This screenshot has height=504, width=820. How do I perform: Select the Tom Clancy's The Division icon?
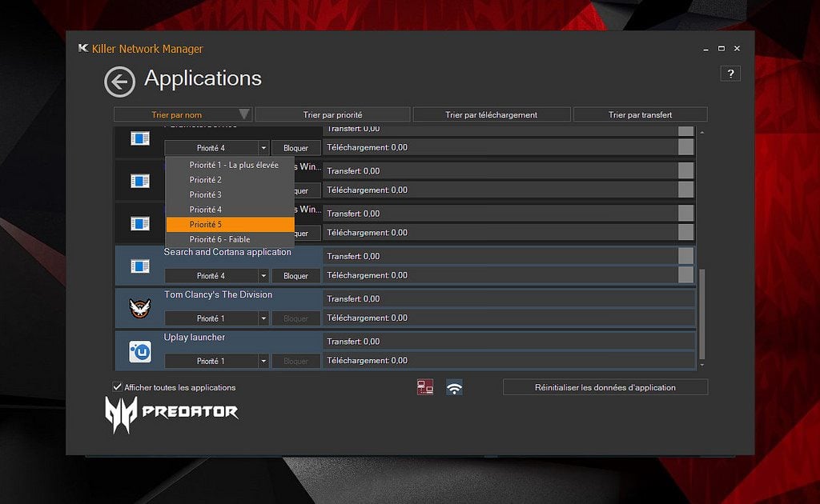pos(140,308)
